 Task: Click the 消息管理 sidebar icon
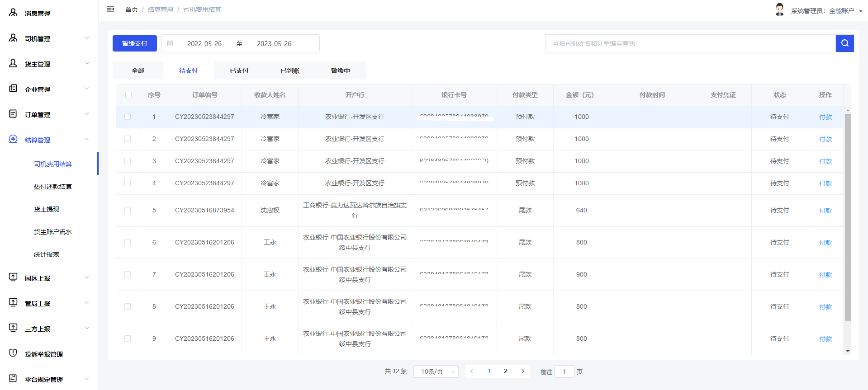[13, 13]
